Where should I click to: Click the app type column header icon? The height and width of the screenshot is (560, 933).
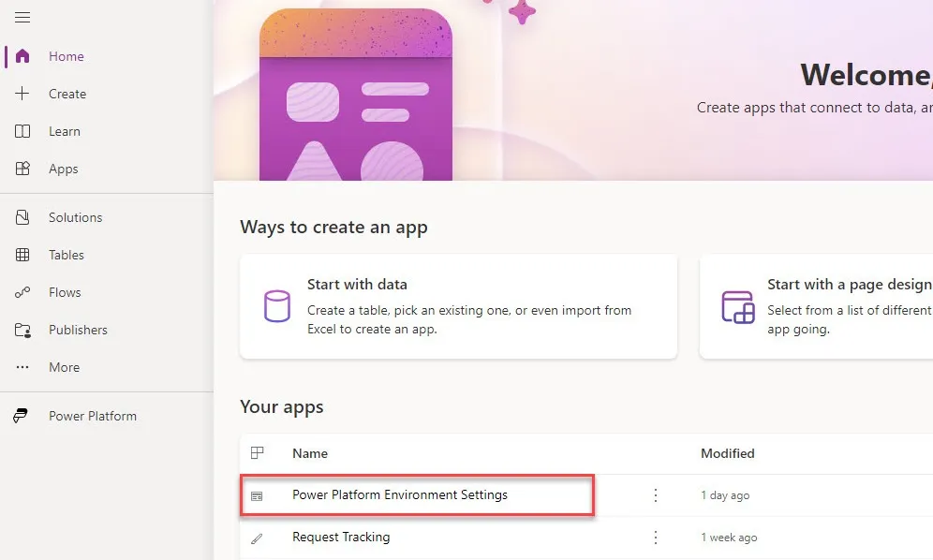point(258,453)
